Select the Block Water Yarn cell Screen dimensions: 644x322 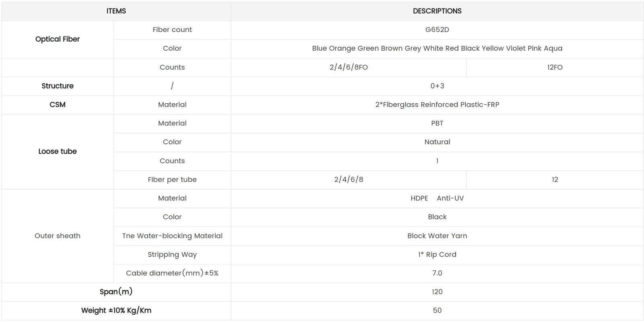(437, 236)
